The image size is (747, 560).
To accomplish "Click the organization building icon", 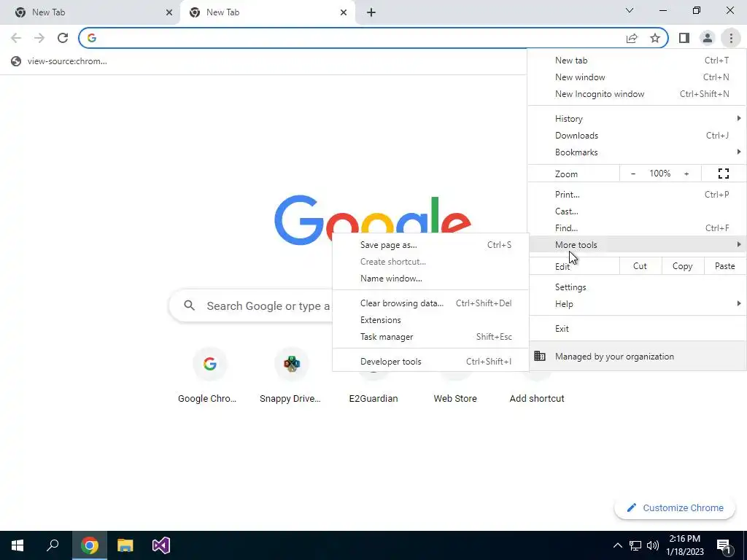I will pyautogui.click(x=540, y=356).
